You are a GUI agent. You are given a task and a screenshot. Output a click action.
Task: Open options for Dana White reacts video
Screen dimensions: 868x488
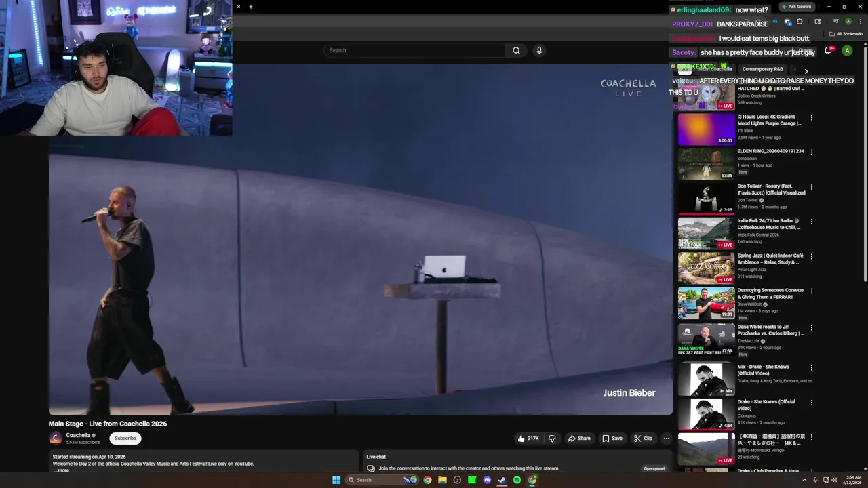point(811,327)
